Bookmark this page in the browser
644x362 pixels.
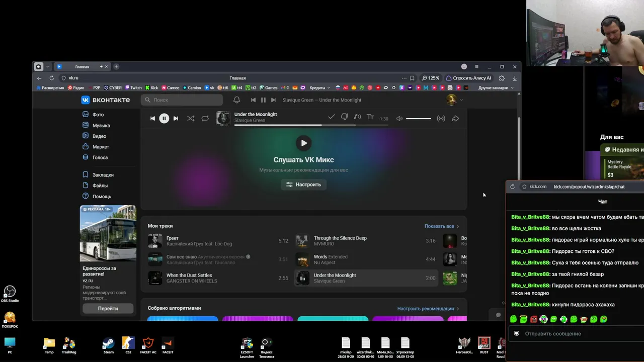coord(412,78)
